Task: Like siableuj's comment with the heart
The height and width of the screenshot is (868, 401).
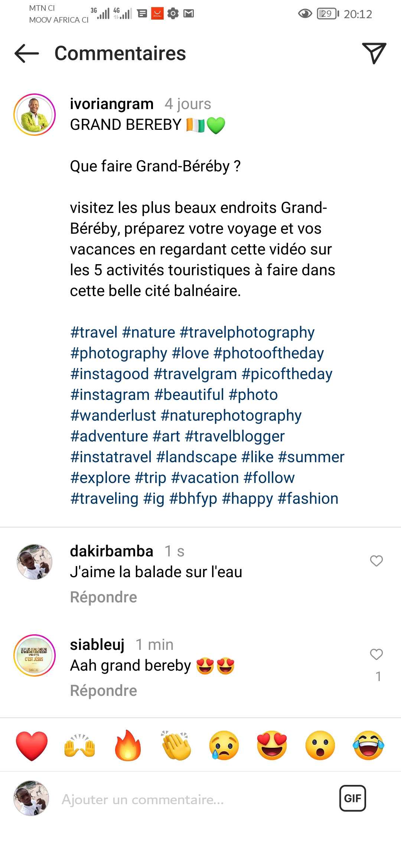Action: 376,654
